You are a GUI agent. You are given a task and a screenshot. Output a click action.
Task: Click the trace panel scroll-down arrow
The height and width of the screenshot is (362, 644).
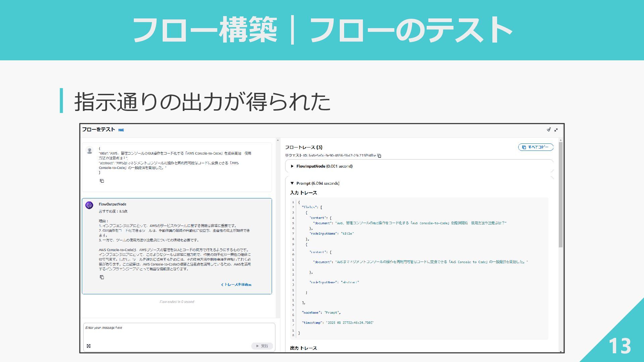tap(560, 351)
